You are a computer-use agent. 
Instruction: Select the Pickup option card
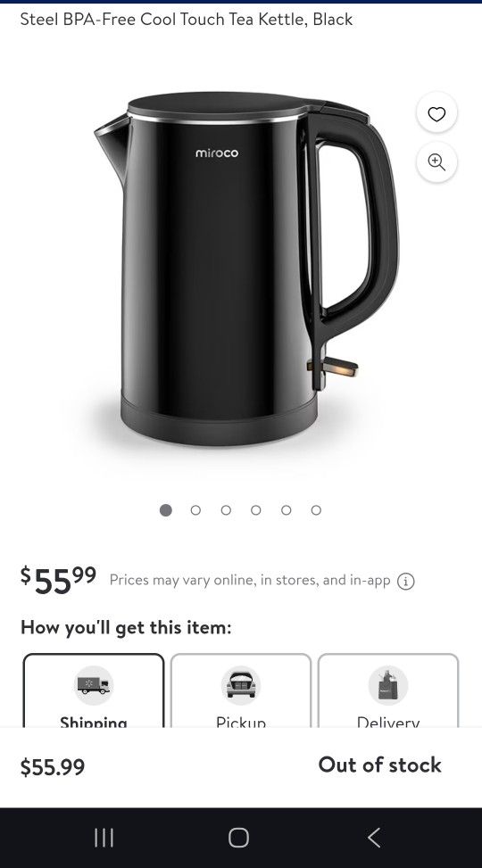(241, 690)
